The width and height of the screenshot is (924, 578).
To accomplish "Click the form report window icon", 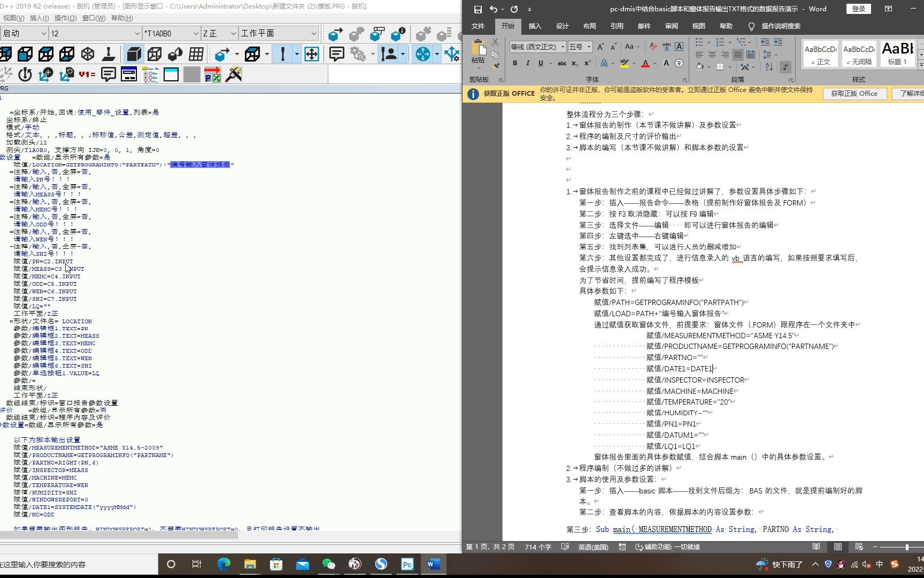I will click(129, 74).
